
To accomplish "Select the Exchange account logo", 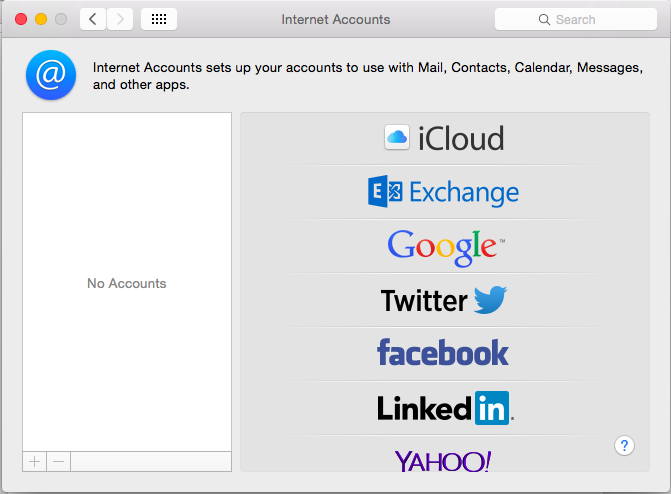I will click(x=384, y=191).
